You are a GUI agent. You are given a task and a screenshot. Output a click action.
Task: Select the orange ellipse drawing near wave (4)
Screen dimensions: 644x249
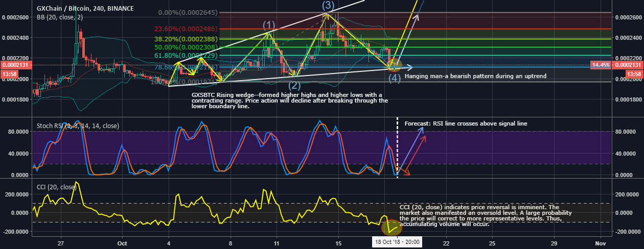click(395, 65)
